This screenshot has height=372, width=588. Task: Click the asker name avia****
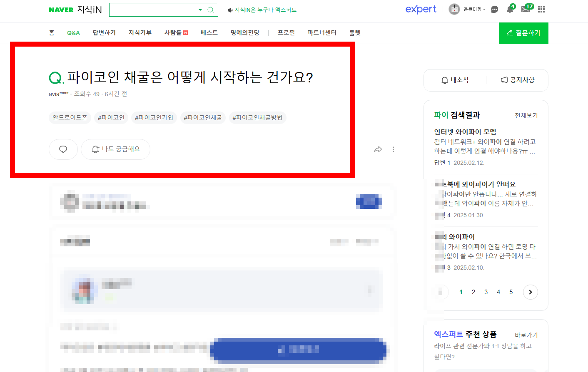coord(58,94)
